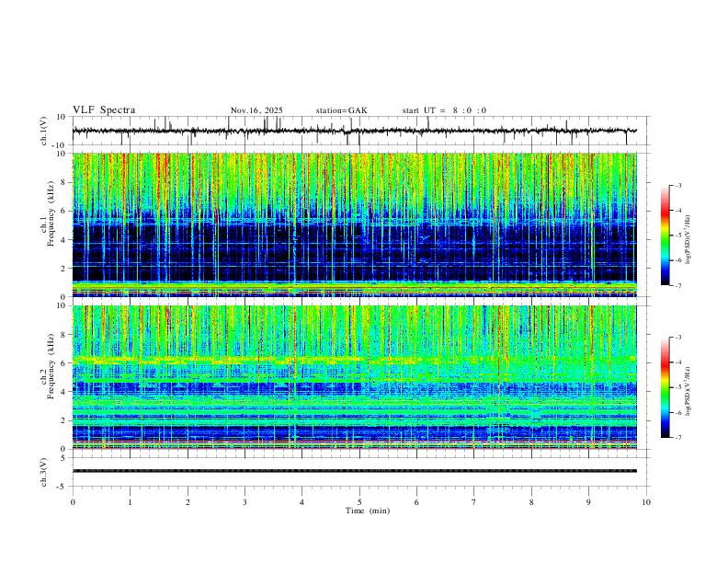
Task: Click time-axis tick label "9"
Action: point(588,502)
